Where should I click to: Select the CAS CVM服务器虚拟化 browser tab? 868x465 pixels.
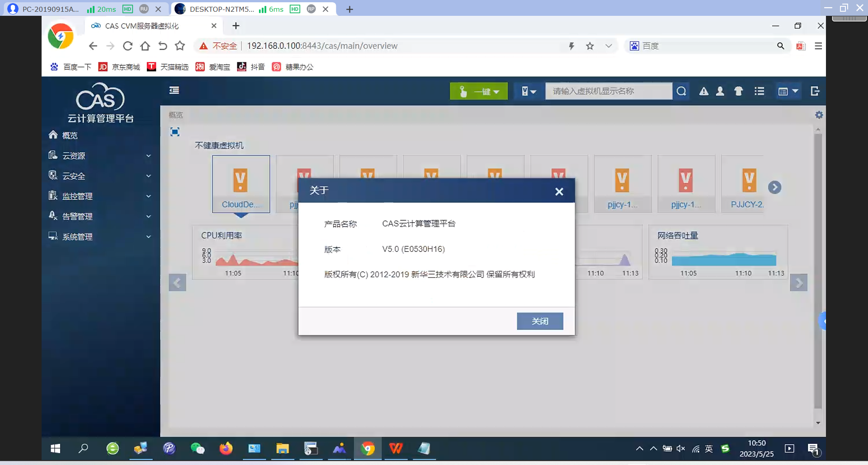[154, 26]
